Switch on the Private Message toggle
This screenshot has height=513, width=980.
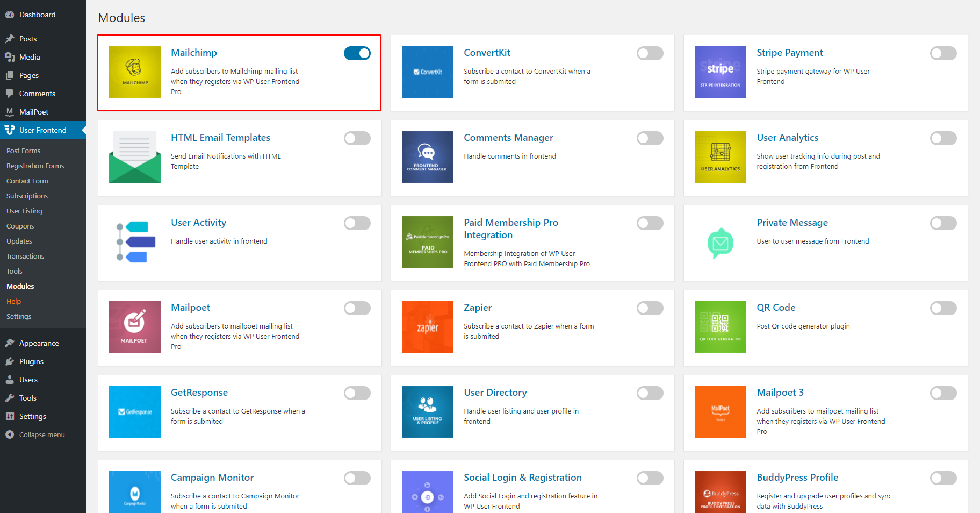click(943, 223)
